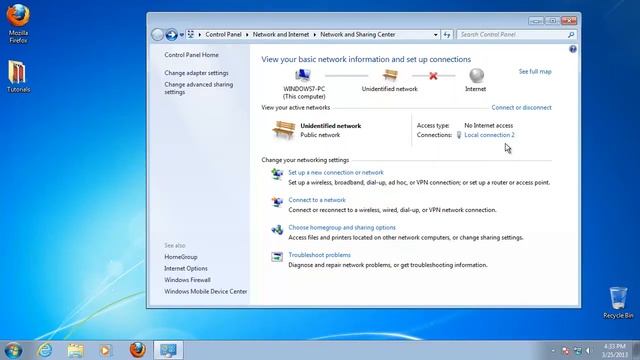Click the 'Unidentified network' bold heading

click(331, 126)
